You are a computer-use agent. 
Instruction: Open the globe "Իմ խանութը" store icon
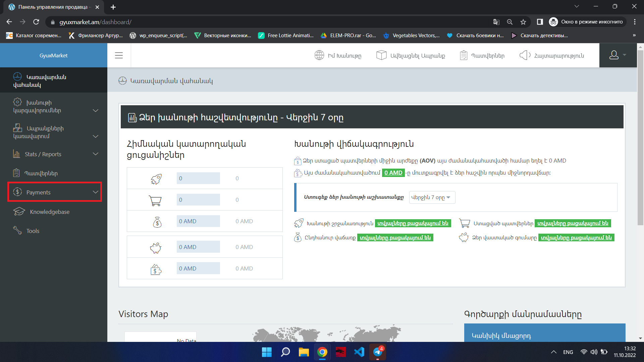coord(319,55)
